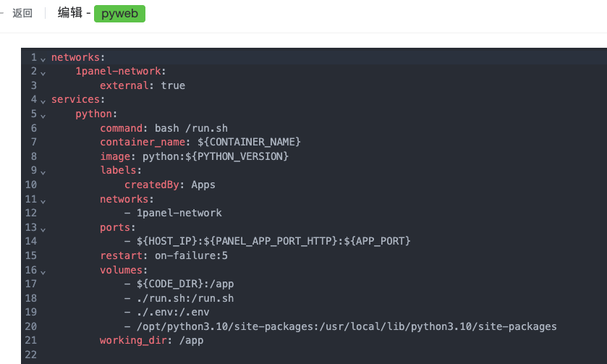607x364 pixels.
Task: Click the '1panel-network' key on line 2
Action: [x=118, y=71]
